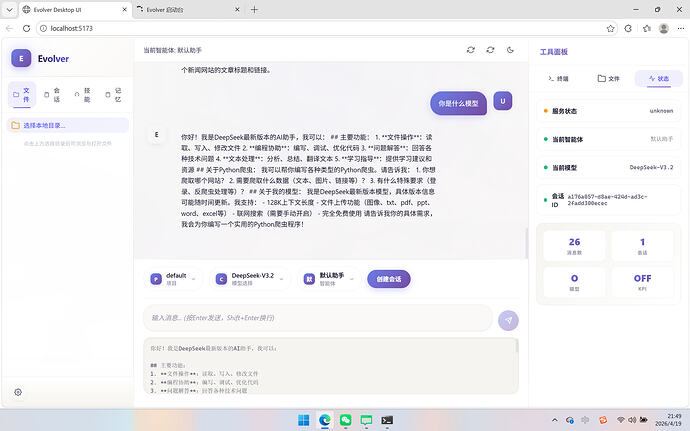Click the 当前模型 DeepSeek-V3.2 row
690x431 pixels.
coord(609,167)
